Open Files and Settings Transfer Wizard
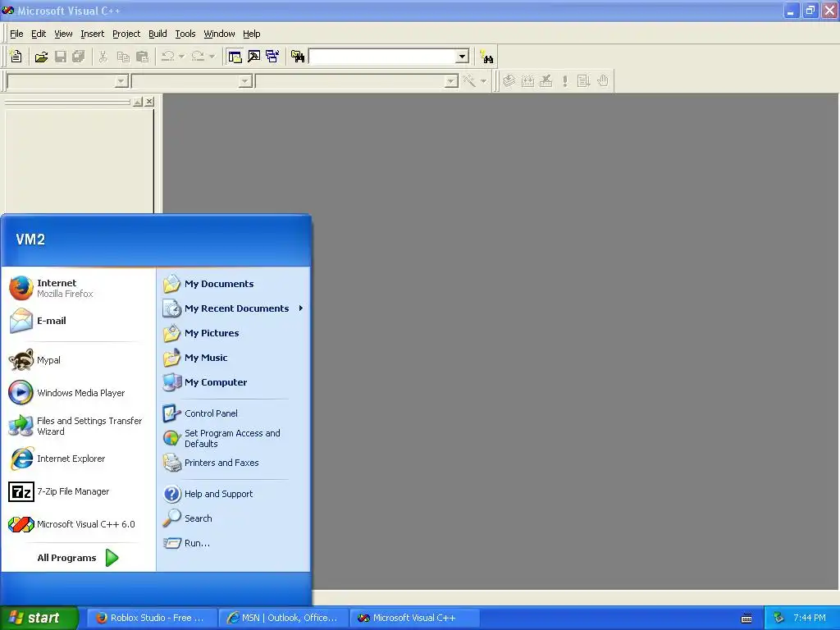The image size is (840, 630). click(x=79, y=426)
